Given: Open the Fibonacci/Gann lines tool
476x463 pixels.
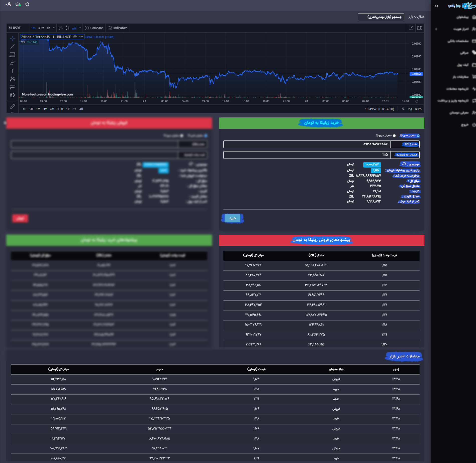Looking at the screenshot, I should (12, 55).
